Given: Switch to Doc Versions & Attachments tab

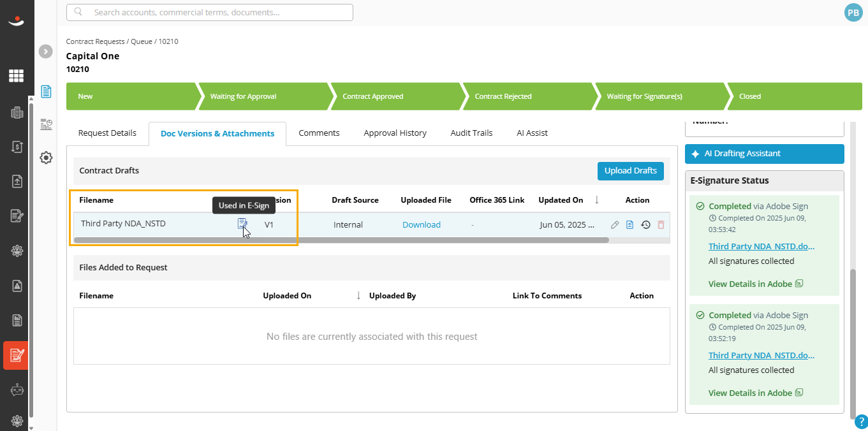Looking at the screenshot, I should pyautogui.click(x=217, y=133).
